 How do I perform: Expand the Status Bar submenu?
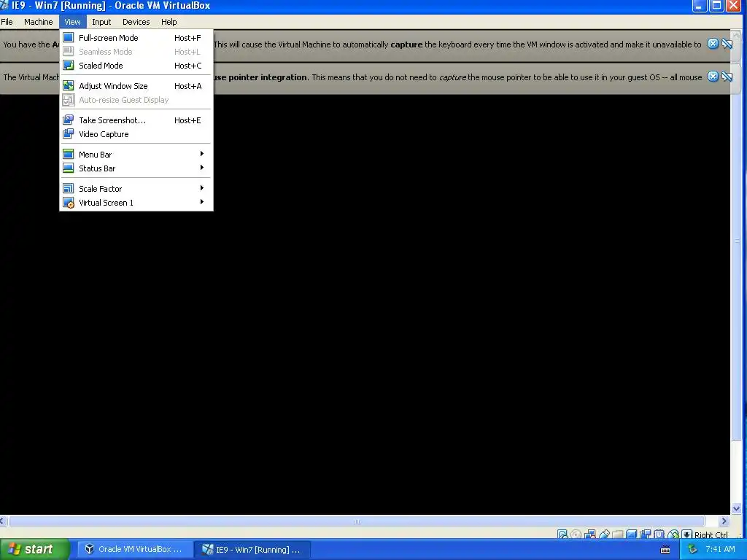136,168
